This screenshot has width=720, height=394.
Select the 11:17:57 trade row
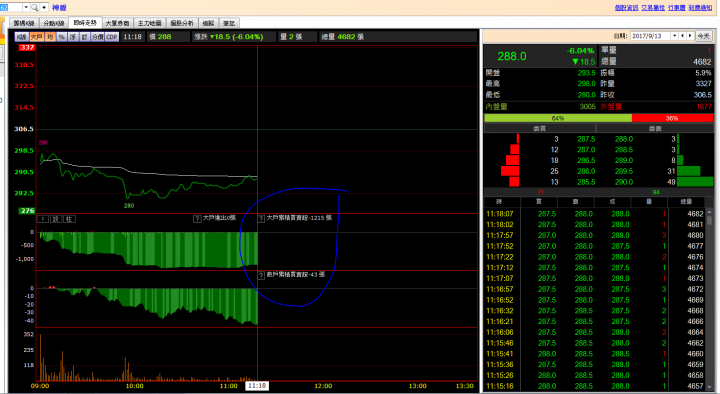click(595, 236)
